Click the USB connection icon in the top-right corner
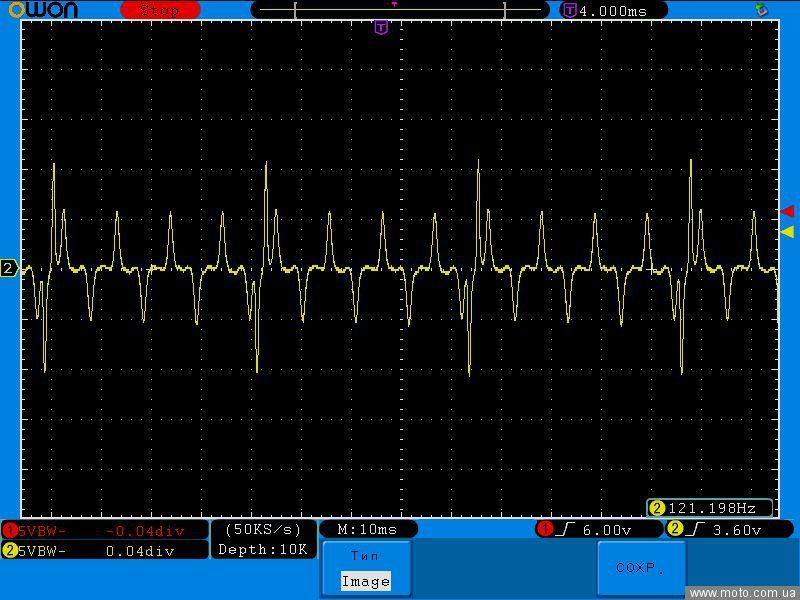Image resolution: width=800 pixels, height=600 pixels. (x=762, y=9)
